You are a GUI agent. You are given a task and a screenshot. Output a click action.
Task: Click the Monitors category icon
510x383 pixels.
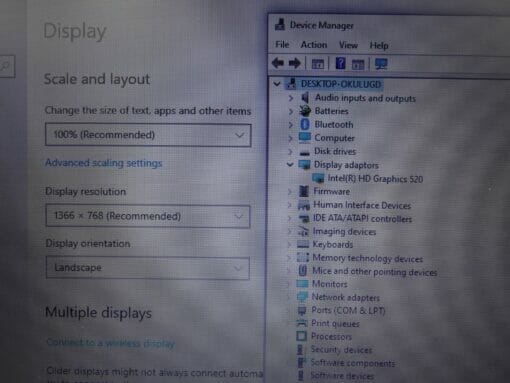302,284
